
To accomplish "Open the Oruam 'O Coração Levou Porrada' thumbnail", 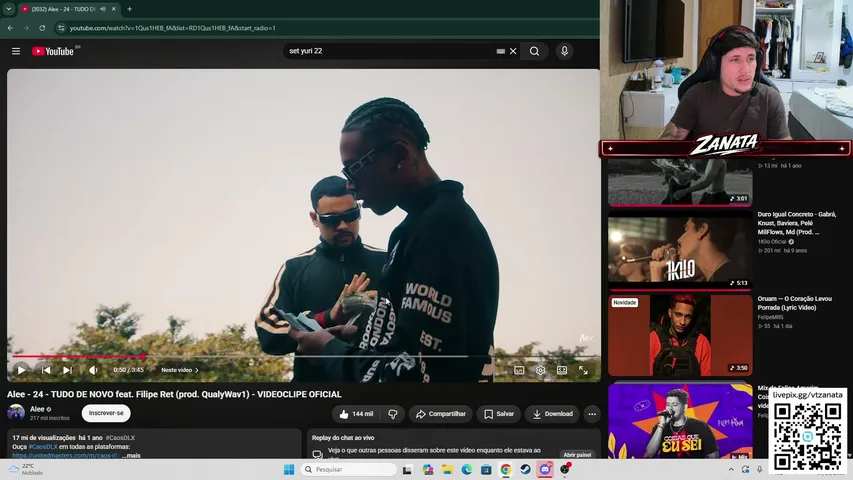I will click(680, 335).
